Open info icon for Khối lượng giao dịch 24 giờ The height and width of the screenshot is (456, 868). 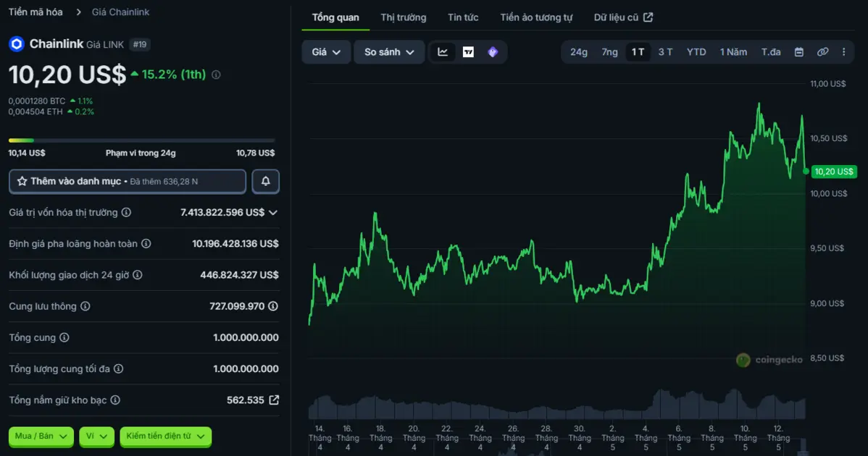(137, 275)
